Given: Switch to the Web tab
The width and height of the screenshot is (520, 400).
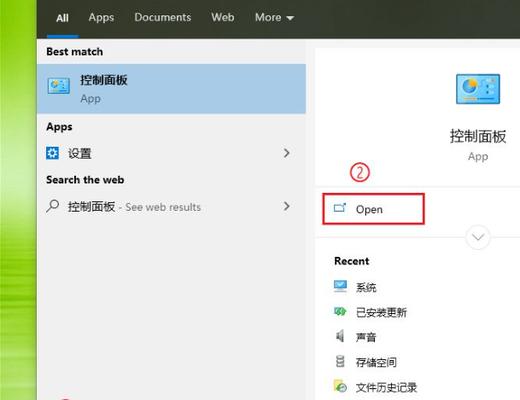Looking at the screenshot, I should pos(223,17).
